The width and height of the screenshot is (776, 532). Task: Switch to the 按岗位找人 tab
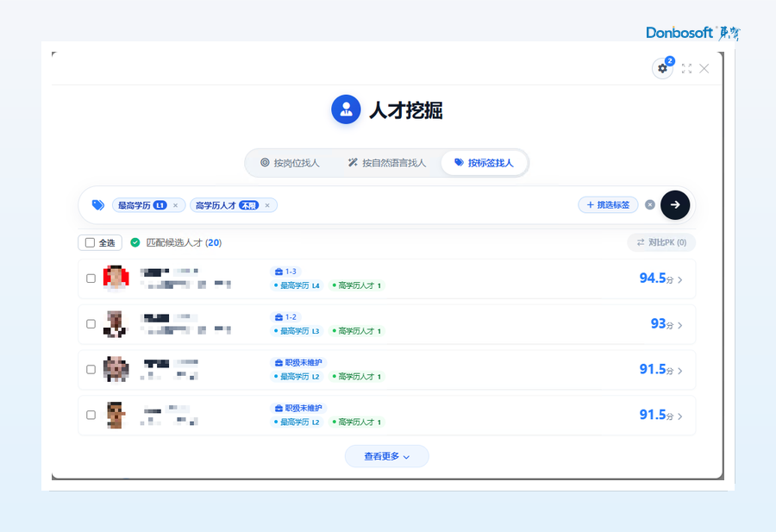click(x=290, y=163)
